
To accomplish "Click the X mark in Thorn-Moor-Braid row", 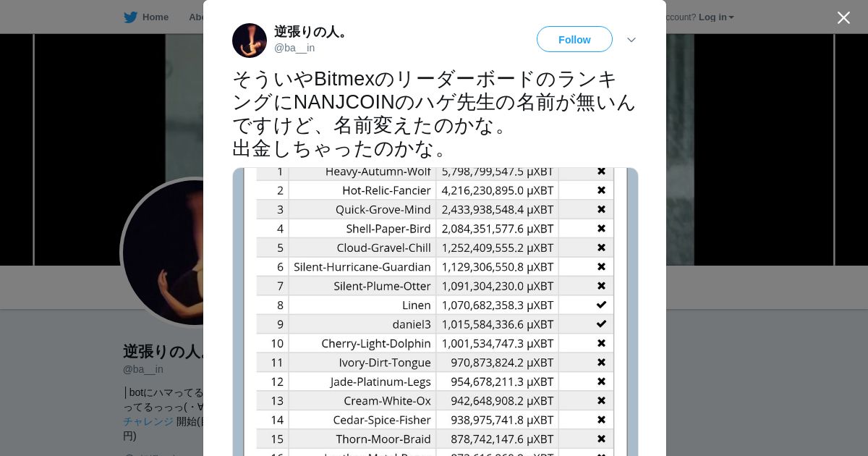I will click(601, 439).
